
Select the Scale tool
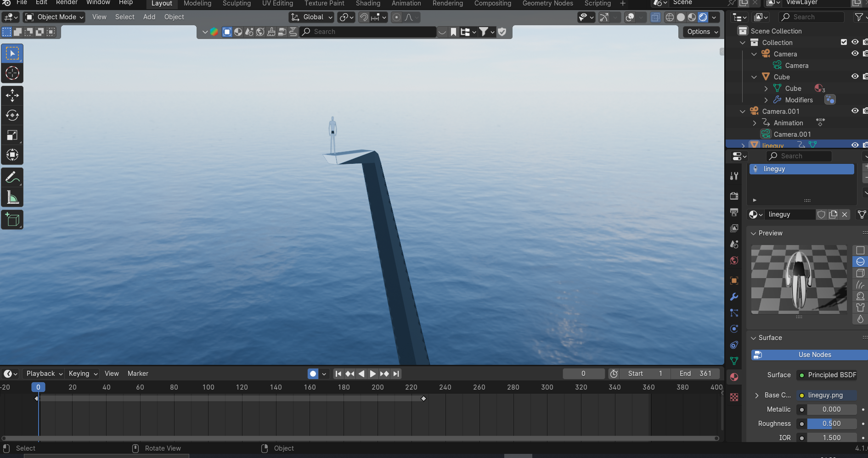click(12, 135)
